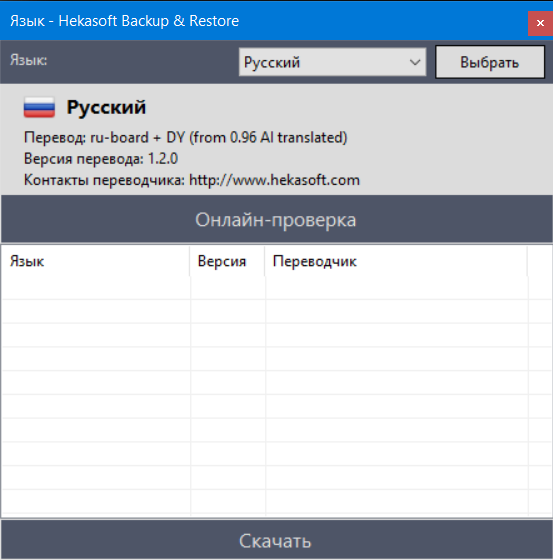Close the Язык language window

pyautogui.click(x=540, y=23)
